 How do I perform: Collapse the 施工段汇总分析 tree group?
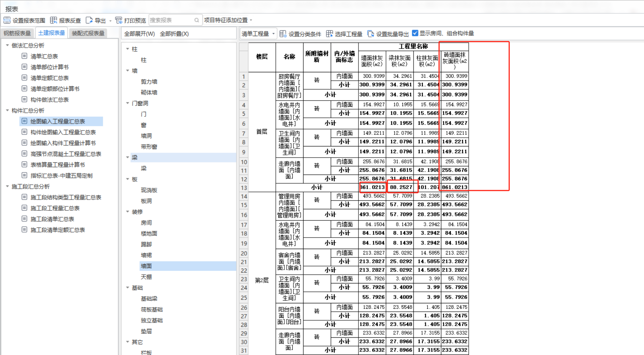(x=7, y=186)
